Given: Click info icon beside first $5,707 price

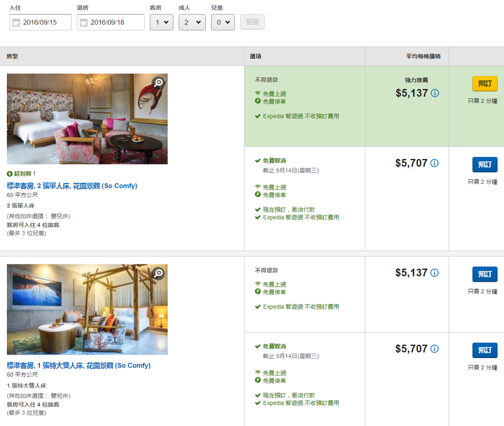Looking at the screenshot, I should click(435, 164).
